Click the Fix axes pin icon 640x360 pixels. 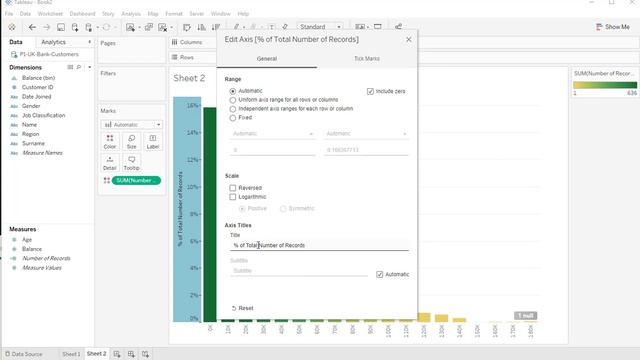click(285, 27)
